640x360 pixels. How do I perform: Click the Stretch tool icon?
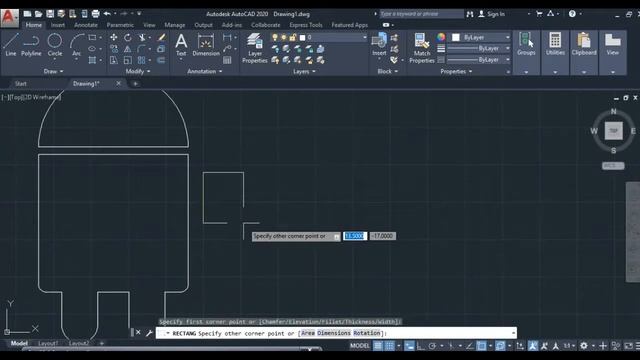tap(113, 60)
